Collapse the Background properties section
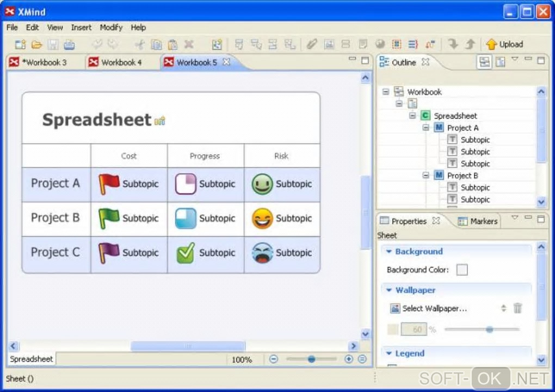This screenshot has height=392, width=555. [388, 252]
